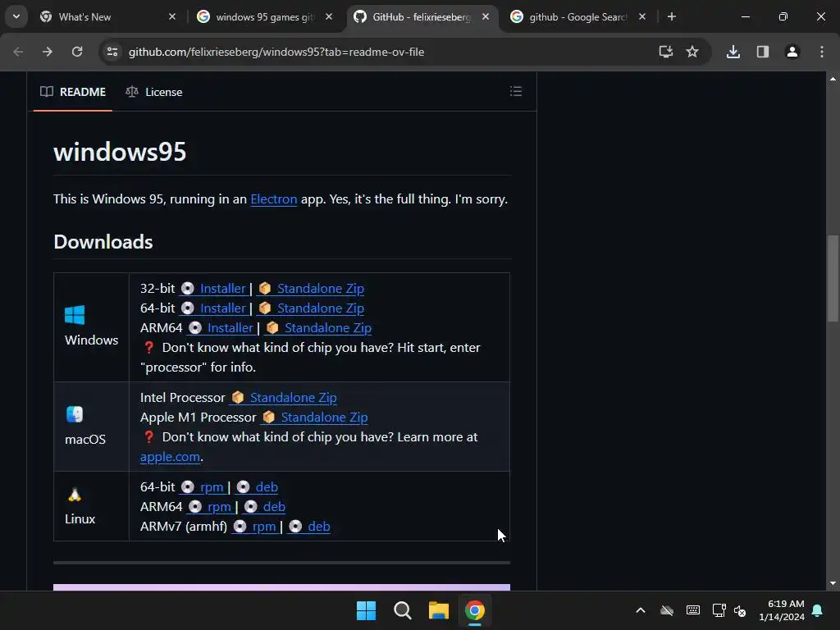The width and height of the screenshot is (840, 630).
Task: Open the Windows Start menu
Action: click(x=367, y=610)
